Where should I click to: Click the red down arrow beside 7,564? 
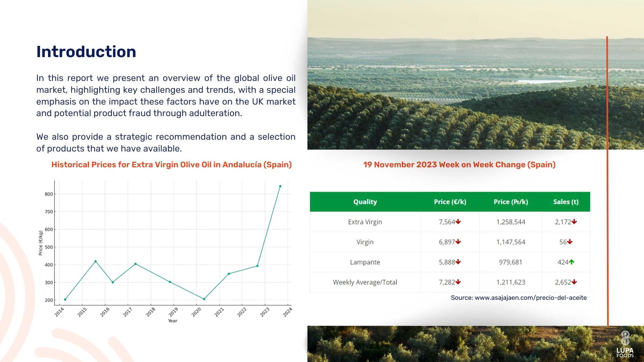tap(458, 221)
